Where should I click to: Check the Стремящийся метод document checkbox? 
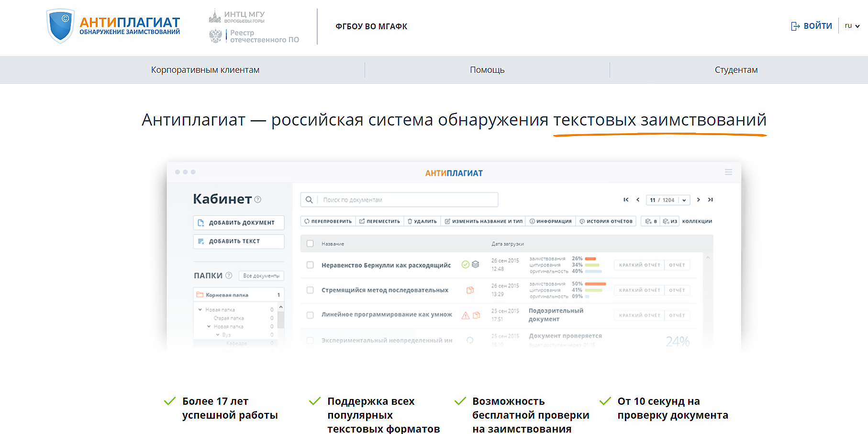[310, 290]
